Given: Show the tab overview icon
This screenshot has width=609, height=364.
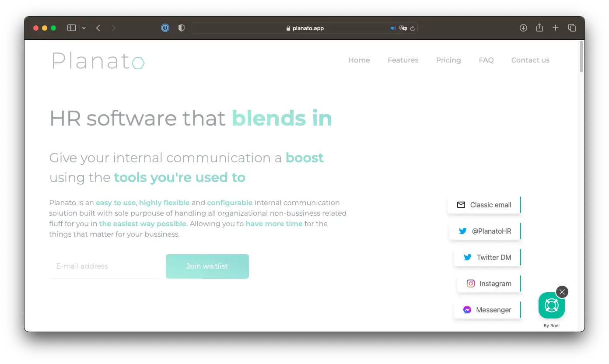Looking at the screenshot, I should coord(572,28).
